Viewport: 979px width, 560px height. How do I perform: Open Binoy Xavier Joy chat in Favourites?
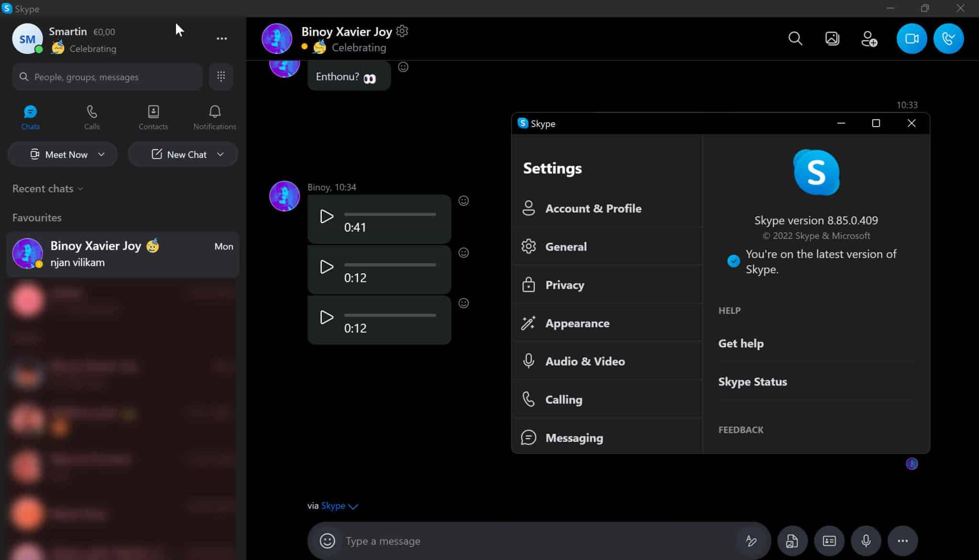(123, 254)
